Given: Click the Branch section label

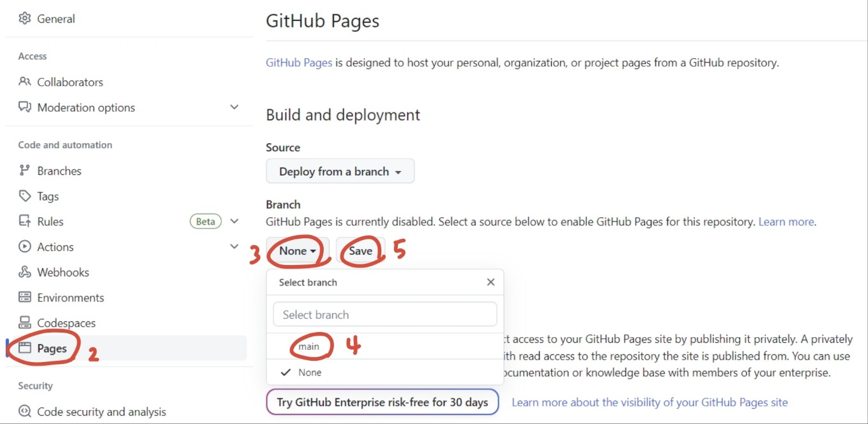Looking at the screenshot, I should pos(283,204).
